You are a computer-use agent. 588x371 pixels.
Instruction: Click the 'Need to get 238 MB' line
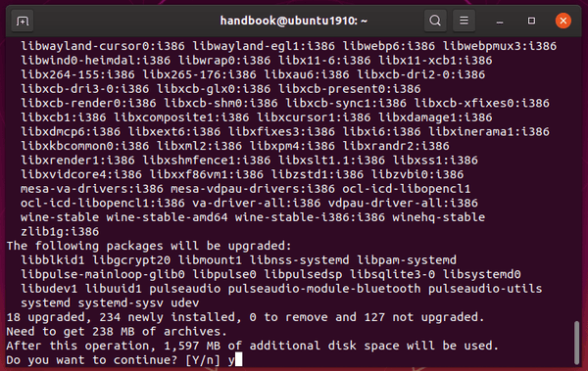[x=117, y=332]
